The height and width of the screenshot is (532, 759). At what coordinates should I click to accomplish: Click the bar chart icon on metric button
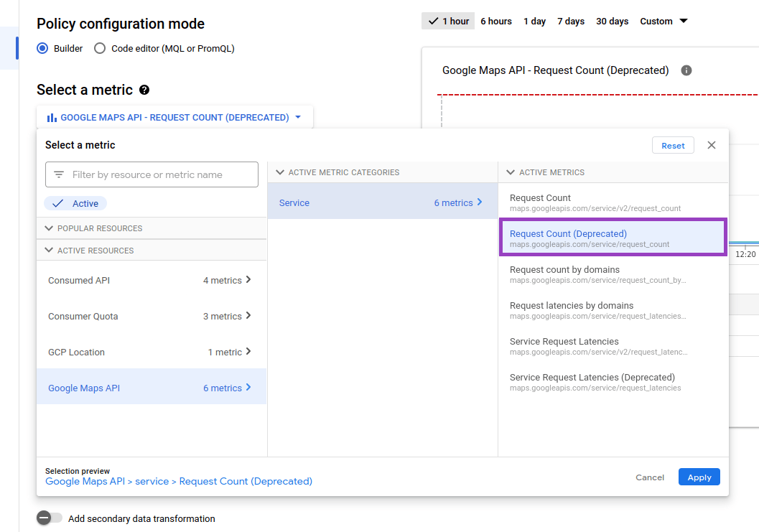pos(51,118)
